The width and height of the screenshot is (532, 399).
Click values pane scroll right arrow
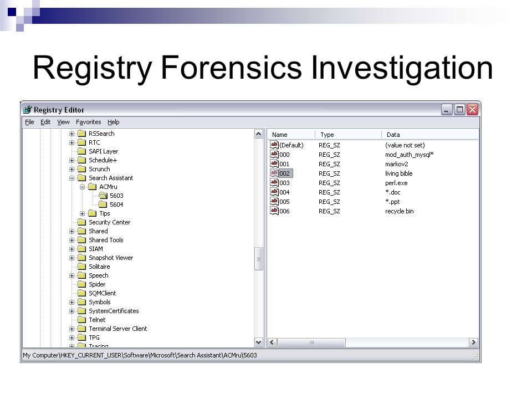473,342
